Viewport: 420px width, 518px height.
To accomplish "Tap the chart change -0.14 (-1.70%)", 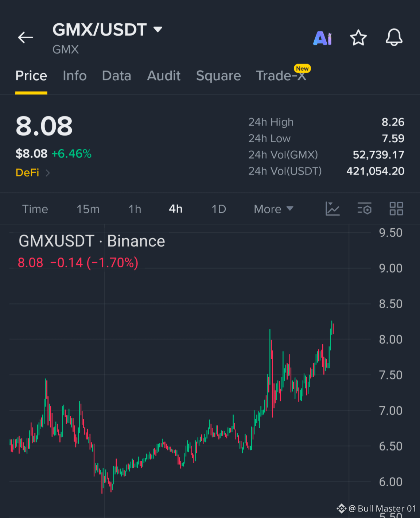I will click(94, 263).
